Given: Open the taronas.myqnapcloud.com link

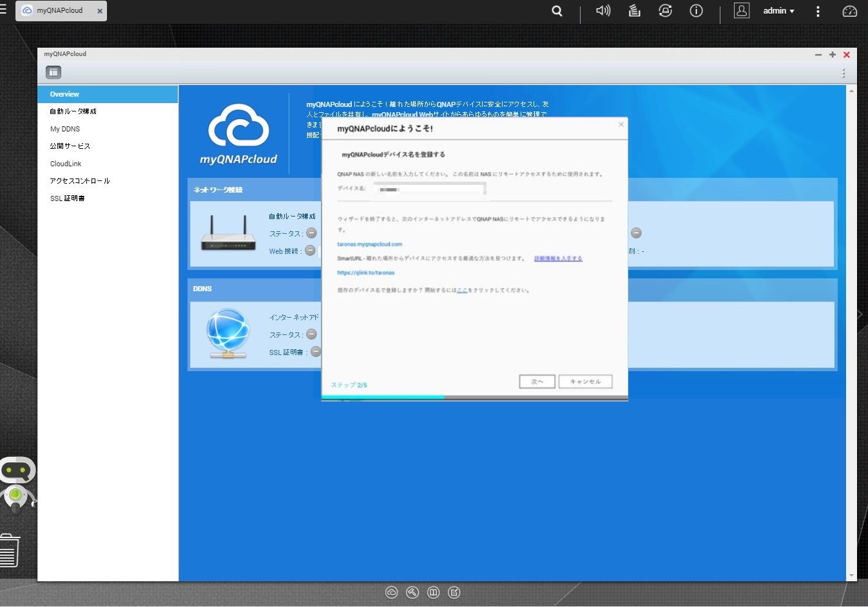Looking at the screenshot, I should [370, 244].
